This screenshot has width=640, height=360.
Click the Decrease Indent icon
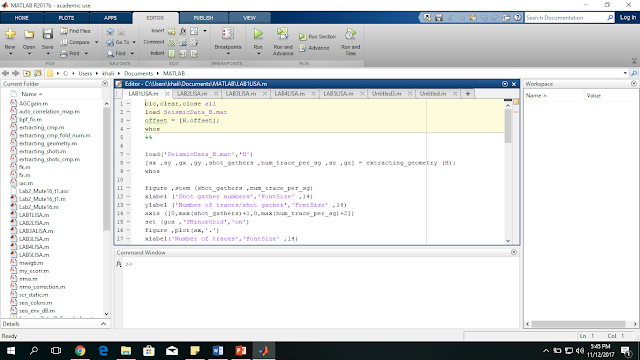pyautogui.click(x=194, y=53)
